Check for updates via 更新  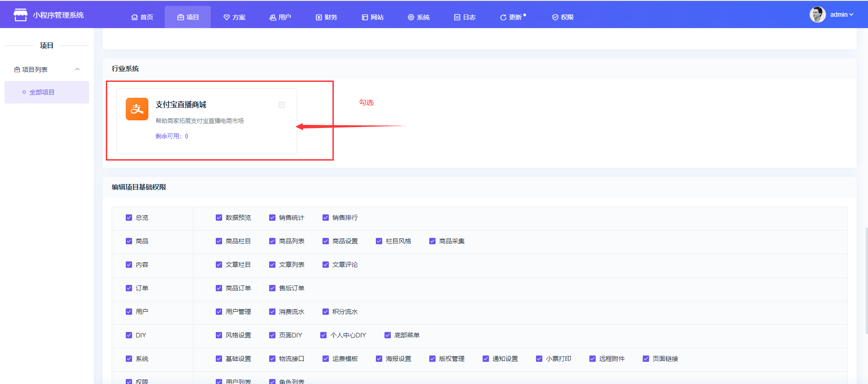point(512,17)
